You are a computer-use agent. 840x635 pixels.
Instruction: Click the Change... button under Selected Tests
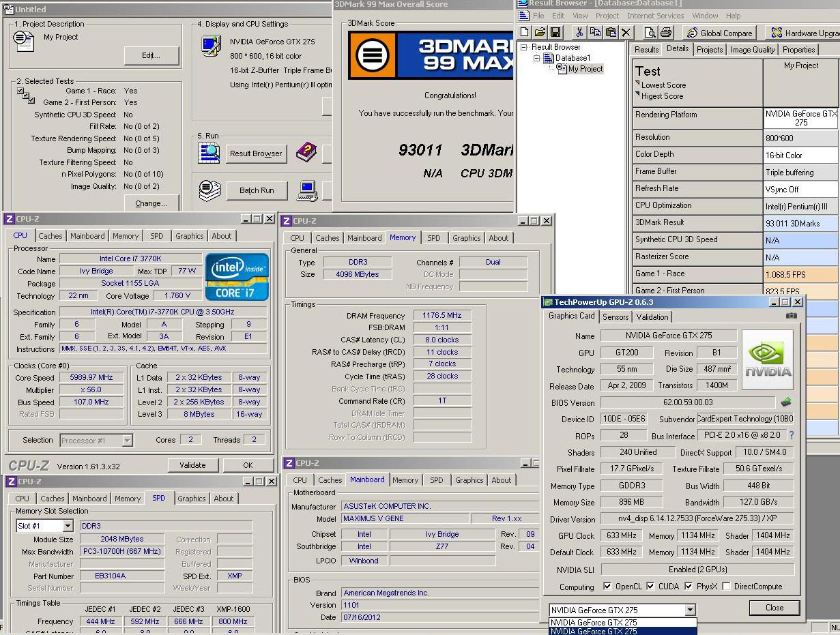(151, 203)
